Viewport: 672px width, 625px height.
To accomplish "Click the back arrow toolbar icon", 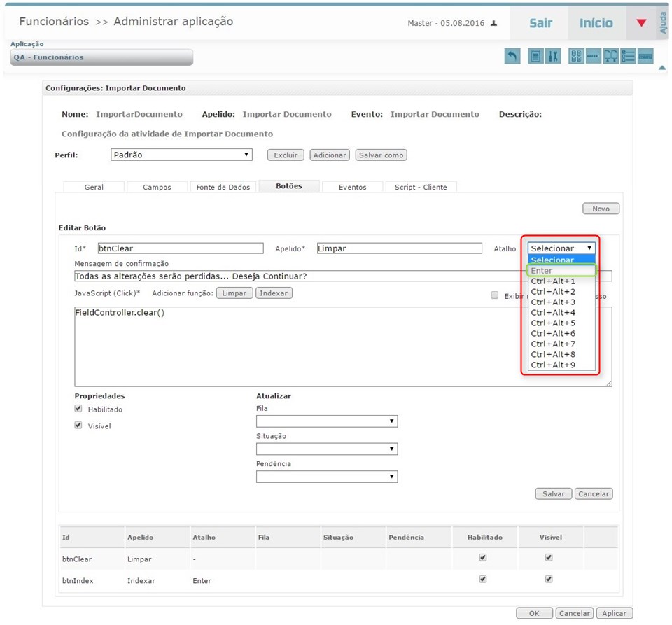I will pyautogui.click(x=512, y=57).
